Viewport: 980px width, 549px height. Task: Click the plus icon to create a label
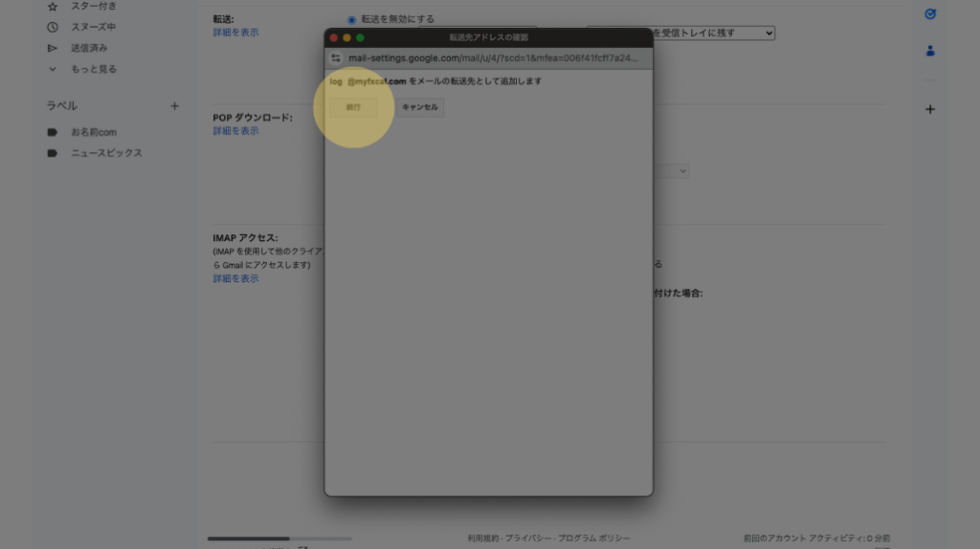(x=174, y=106)
